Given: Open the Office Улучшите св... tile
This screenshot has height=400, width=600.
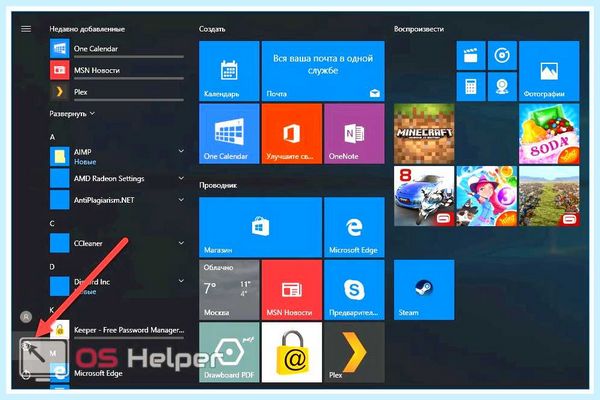Looking at the screenshot, I should click(292, 134).
